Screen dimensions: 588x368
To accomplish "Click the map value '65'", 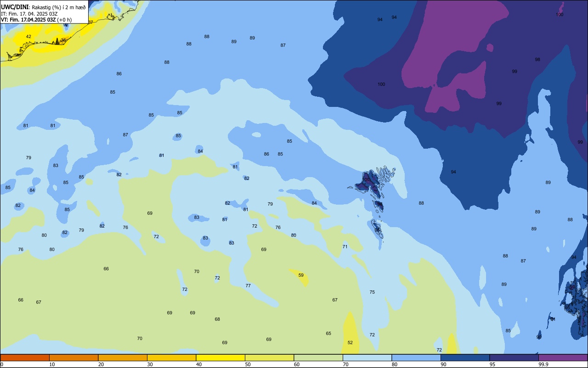I will pos(328,334).
